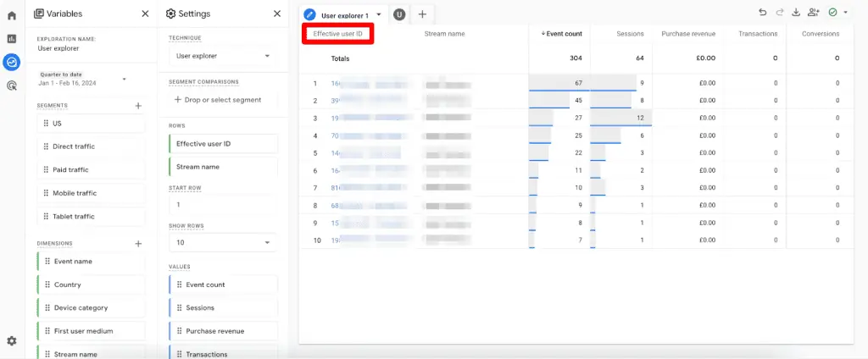The height and width of the screenshot is (359, 868).
Task: Click Purchase revenue value chip
Action: click(223, 331)
